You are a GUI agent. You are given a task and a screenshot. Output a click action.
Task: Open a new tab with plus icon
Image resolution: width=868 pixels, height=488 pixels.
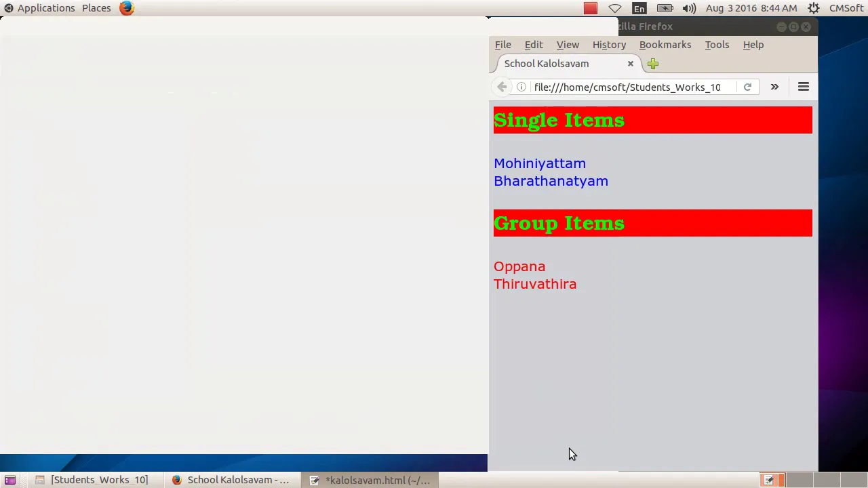[652, 64]
